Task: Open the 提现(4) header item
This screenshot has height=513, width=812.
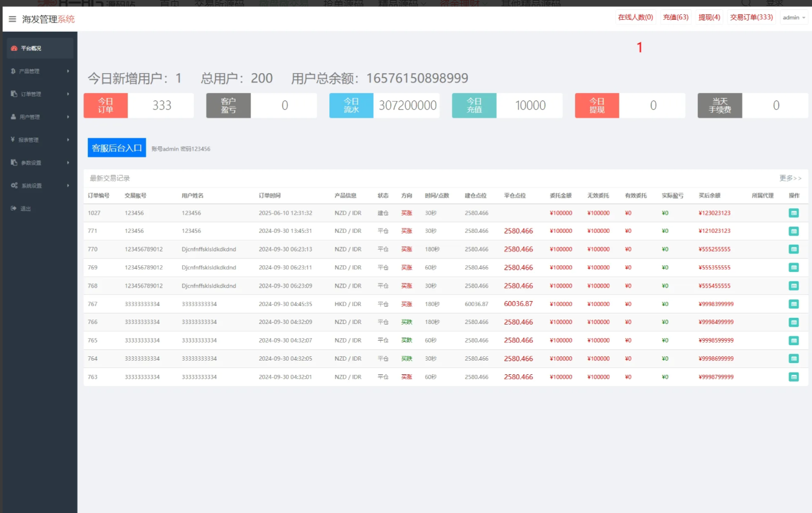Action: click(709, 17)
